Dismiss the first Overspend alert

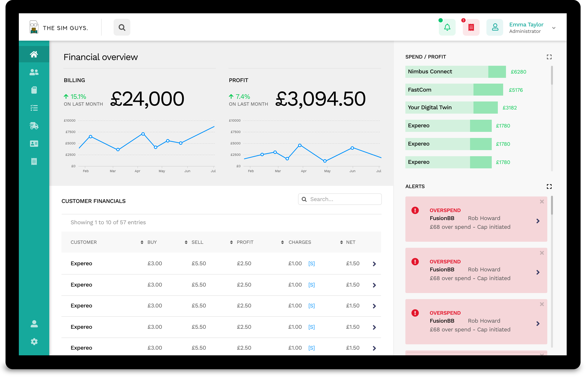click(x=542, y=202)
